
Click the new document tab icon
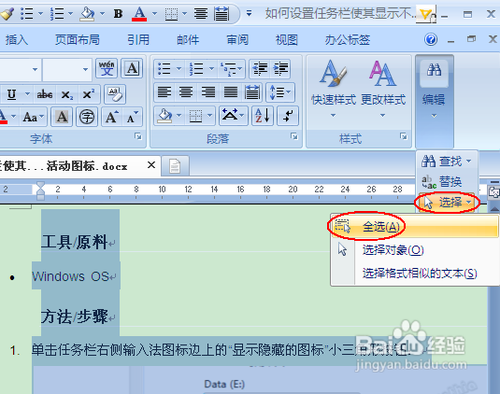point(175,166)
